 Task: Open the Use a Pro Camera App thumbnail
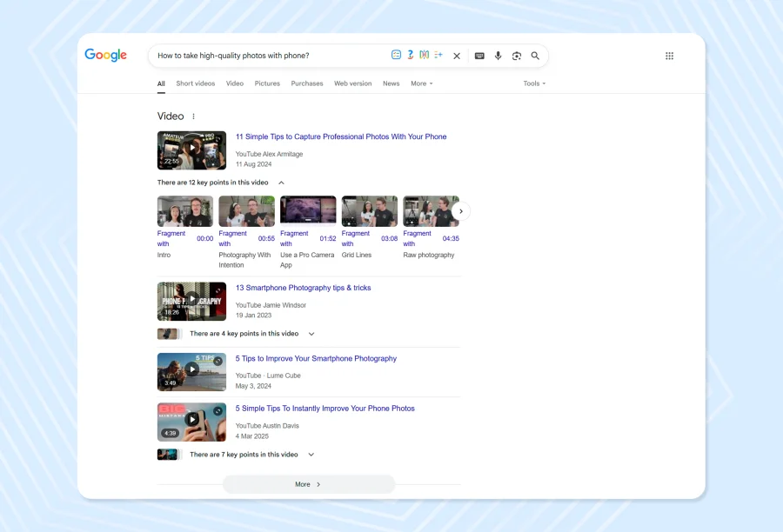(x=308, y=211)
